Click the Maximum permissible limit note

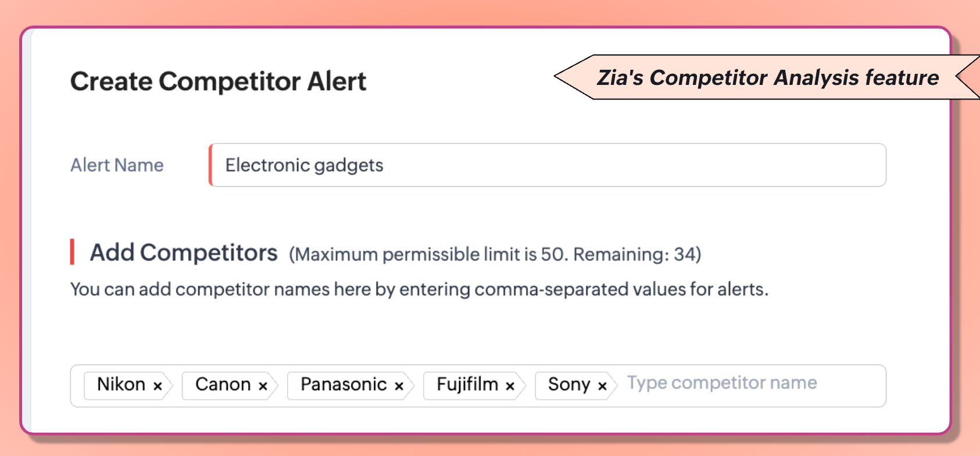(429, 255)
